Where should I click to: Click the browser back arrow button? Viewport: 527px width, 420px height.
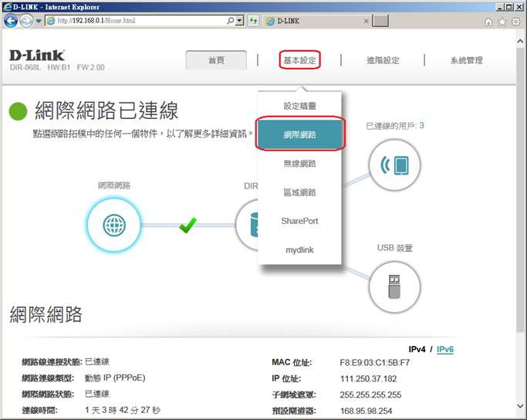11,21
